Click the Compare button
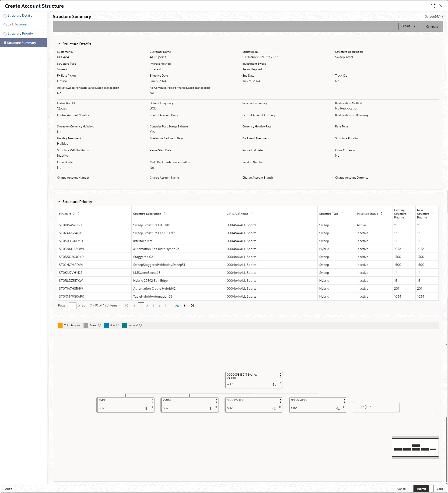448x493 pixels. coord(432,26)
